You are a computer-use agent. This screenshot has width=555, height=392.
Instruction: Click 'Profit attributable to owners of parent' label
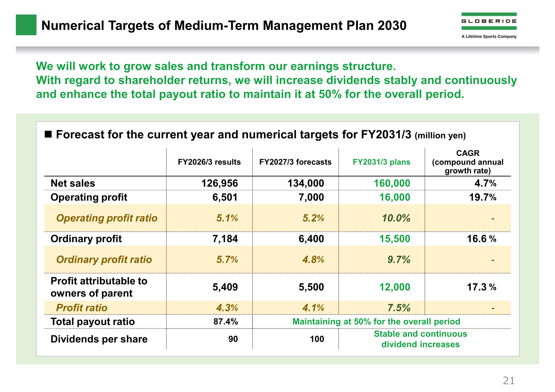(x=99, y=287)
